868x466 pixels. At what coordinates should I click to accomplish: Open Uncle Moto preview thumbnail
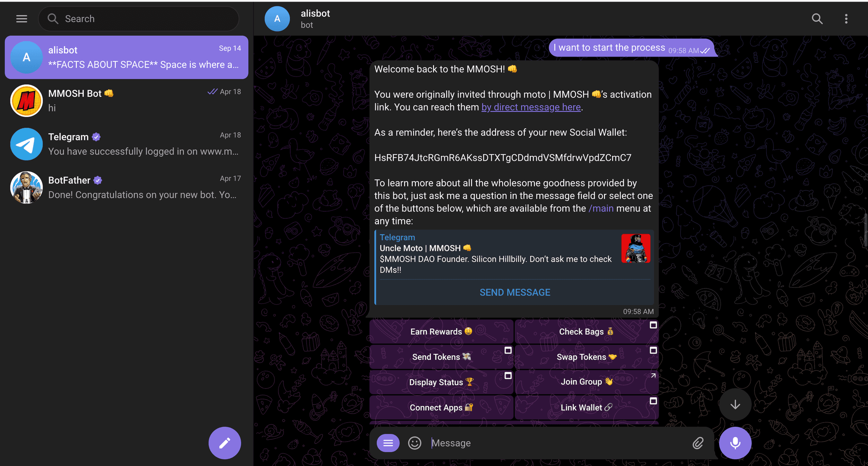636,248
